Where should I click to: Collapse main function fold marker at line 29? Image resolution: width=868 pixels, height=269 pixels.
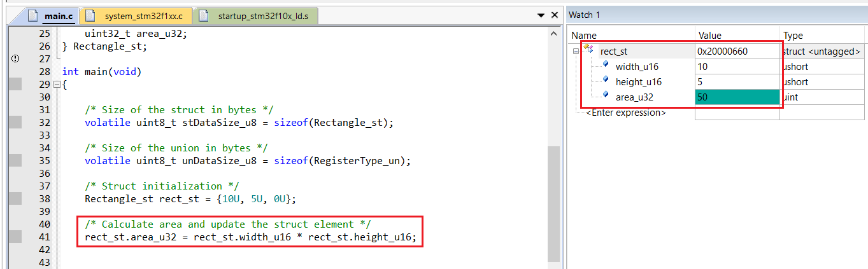[56, 85]
